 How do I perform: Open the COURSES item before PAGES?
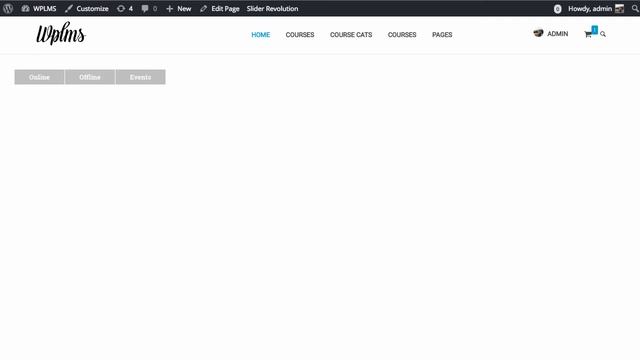[x=402, y=35]
